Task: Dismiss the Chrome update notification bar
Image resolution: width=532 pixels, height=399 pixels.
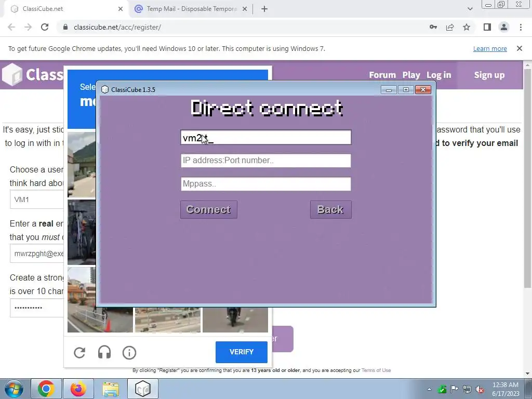Action: click(519, 48)
